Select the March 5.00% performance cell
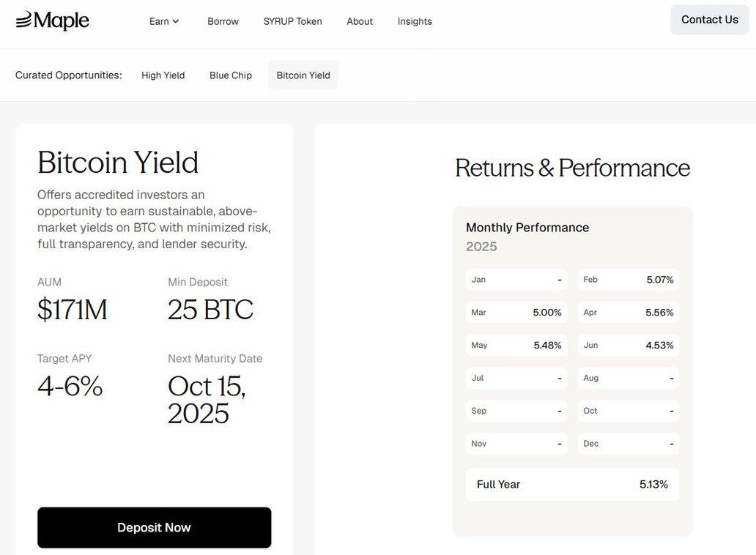This screenshot has height=555, width=756. coord(516,313)
